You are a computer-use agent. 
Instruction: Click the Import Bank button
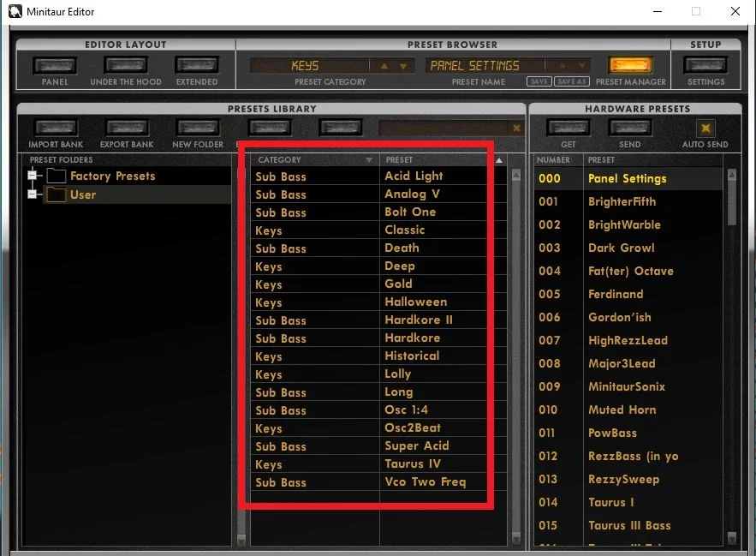click(56, 128)
